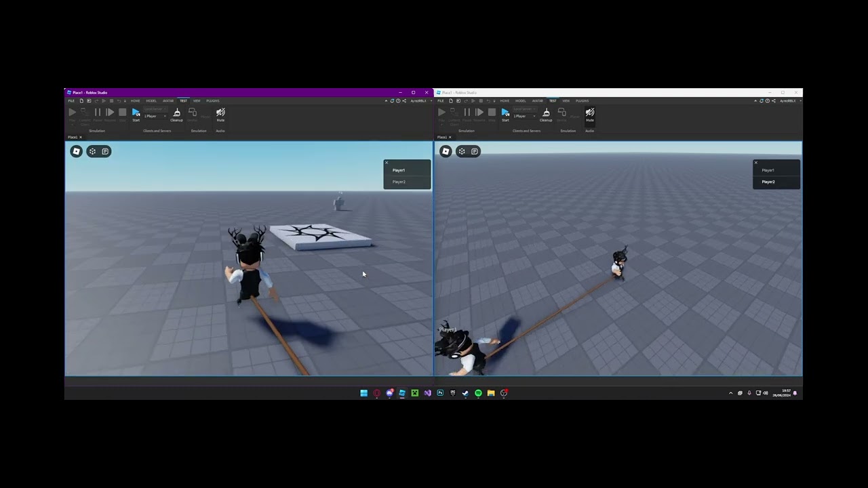Open the Local Server dropdown in right window
The height and width of the screenshot is (488, 868).
point(525,109)
